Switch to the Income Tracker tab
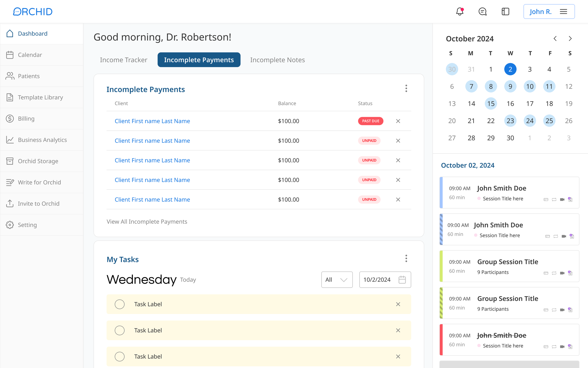This screenshot has width=588, height=368. tap(123, 60)
